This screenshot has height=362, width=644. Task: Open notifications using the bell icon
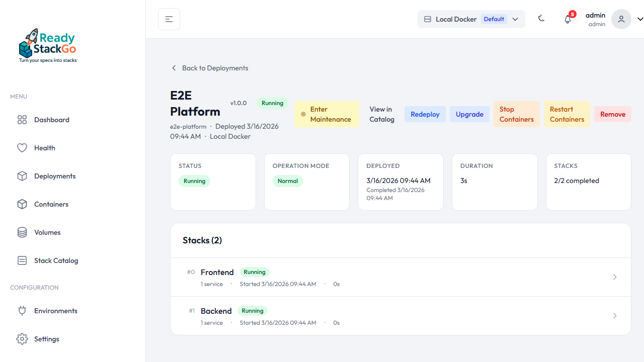point(568,19)
